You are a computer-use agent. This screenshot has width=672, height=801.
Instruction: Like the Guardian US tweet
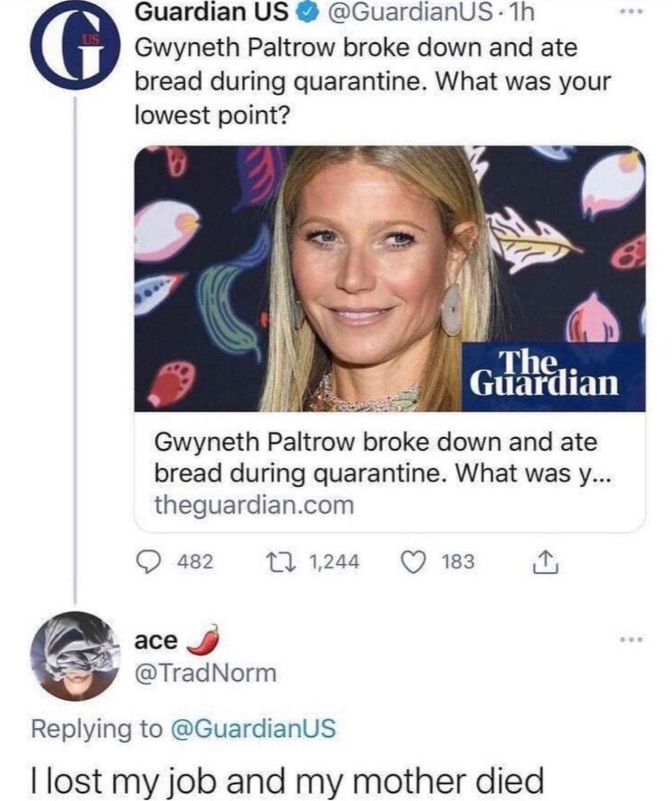click(415, 561)
